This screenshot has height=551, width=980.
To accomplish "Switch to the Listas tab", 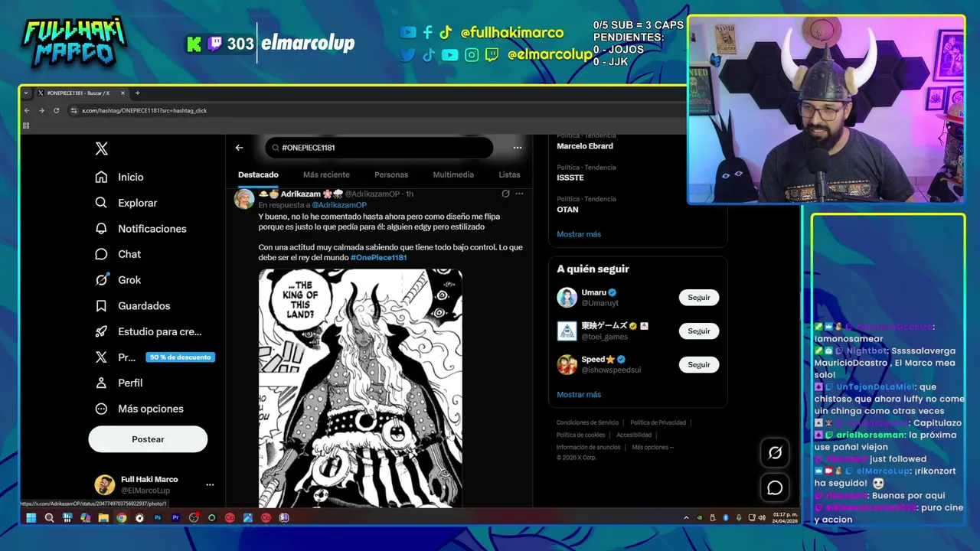I will click(509, 174).
